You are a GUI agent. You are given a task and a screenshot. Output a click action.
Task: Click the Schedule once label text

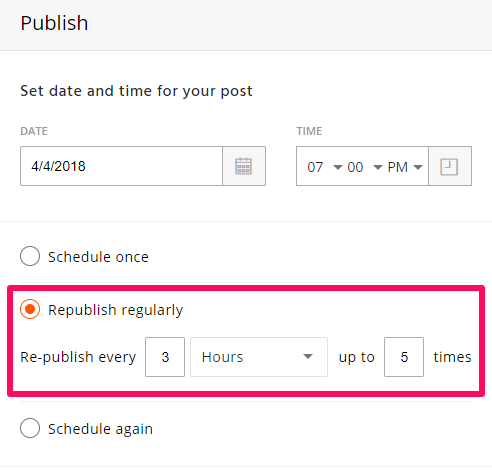point(98,257)
